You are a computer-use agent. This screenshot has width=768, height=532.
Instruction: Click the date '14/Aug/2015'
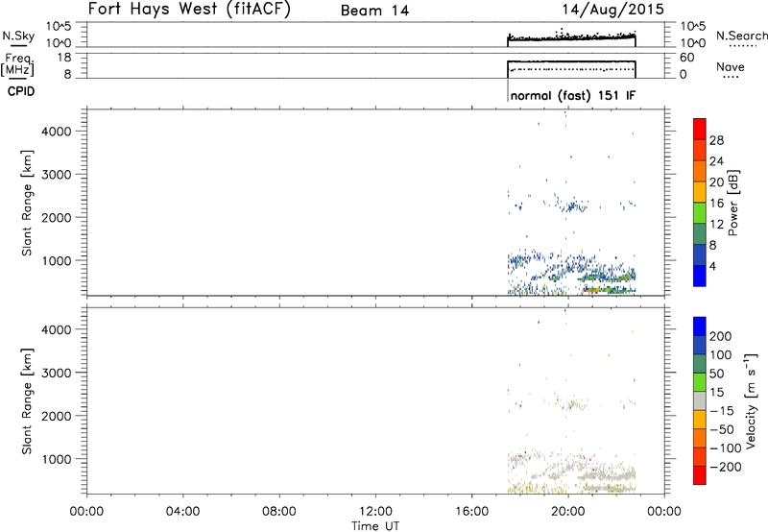click(612, 10)
